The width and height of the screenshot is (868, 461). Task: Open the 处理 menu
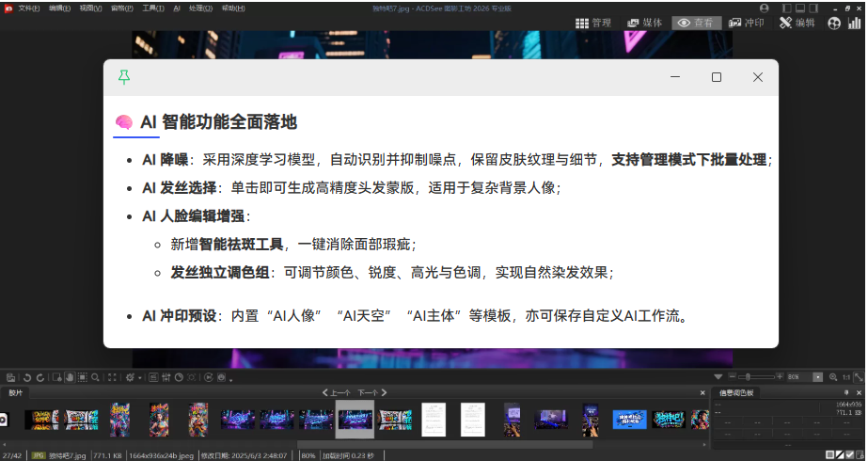(x=200, y=8)
